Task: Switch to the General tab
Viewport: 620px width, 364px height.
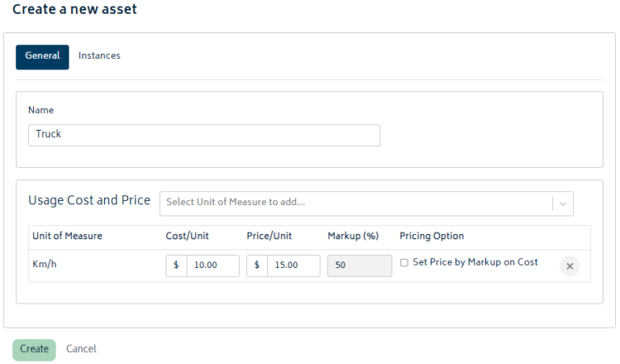Action: click(x=43, y=56)
